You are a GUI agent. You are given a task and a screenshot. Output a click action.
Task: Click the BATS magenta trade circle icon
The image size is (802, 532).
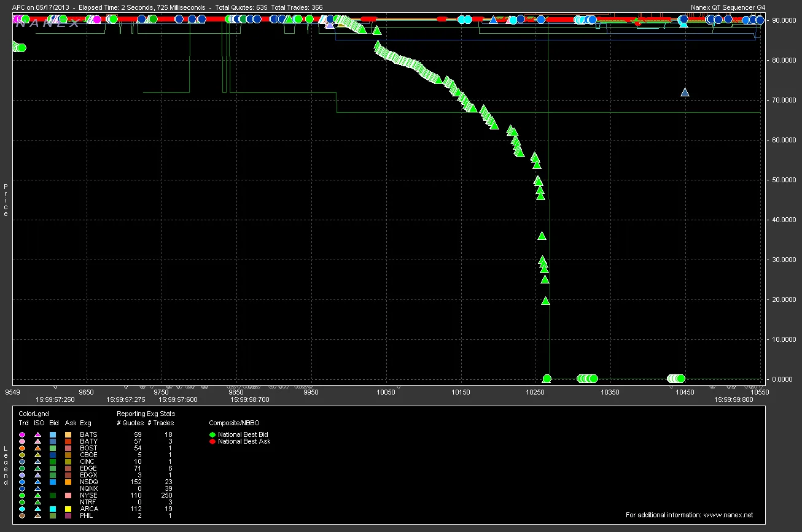23,434
